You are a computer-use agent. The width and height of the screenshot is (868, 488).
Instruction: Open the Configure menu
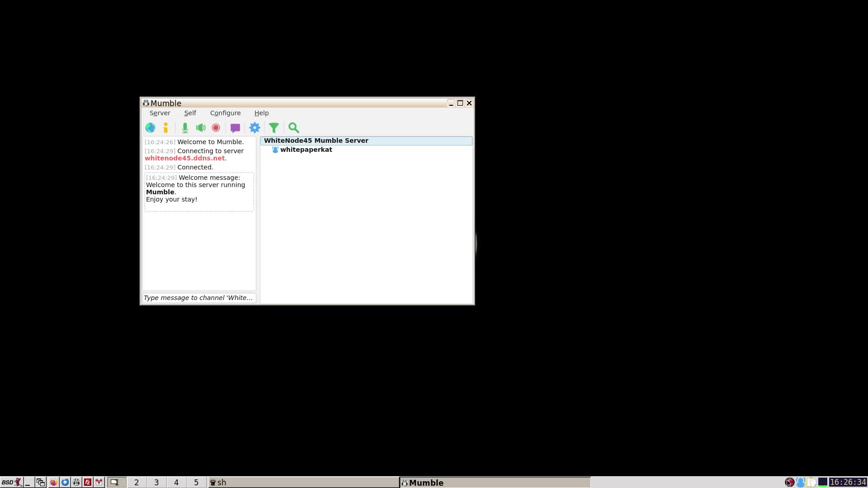point(225,113)
